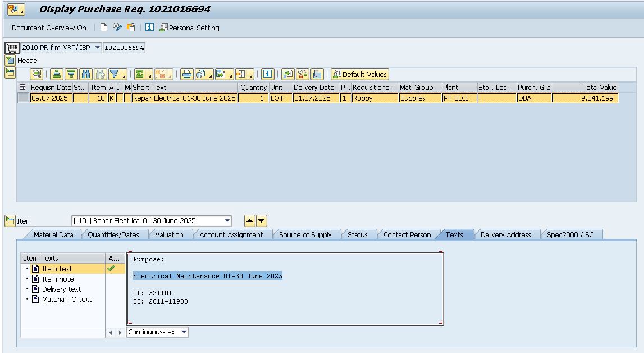Screen dimensions: 644x353
Task: Switch to the Quantities/Dates tab
Action: coord(113,234)
